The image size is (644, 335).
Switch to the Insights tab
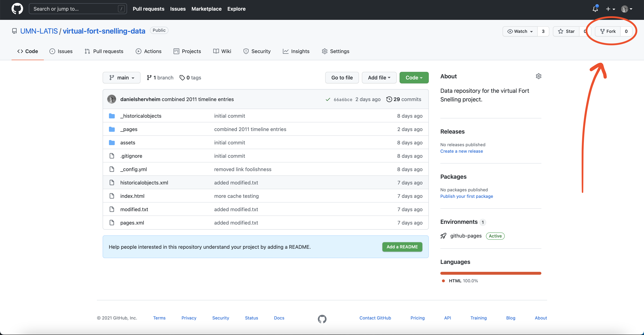(296, 51)
